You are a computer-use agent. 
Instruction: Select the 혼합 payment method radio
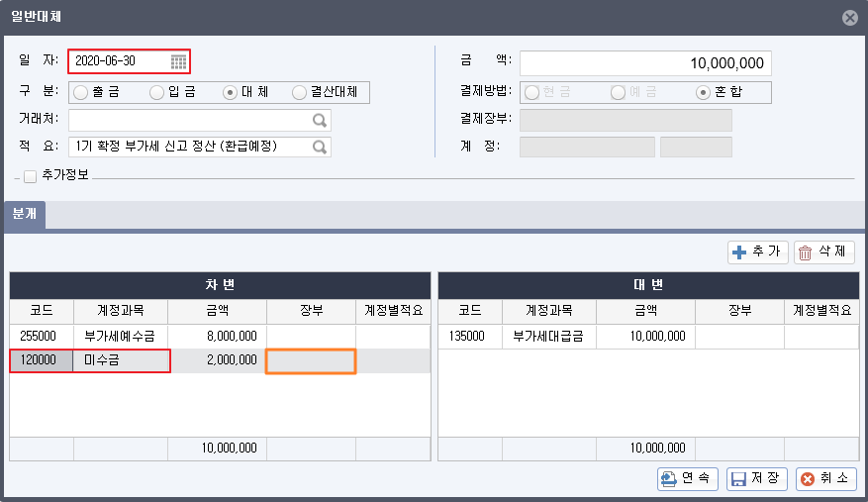703,92
